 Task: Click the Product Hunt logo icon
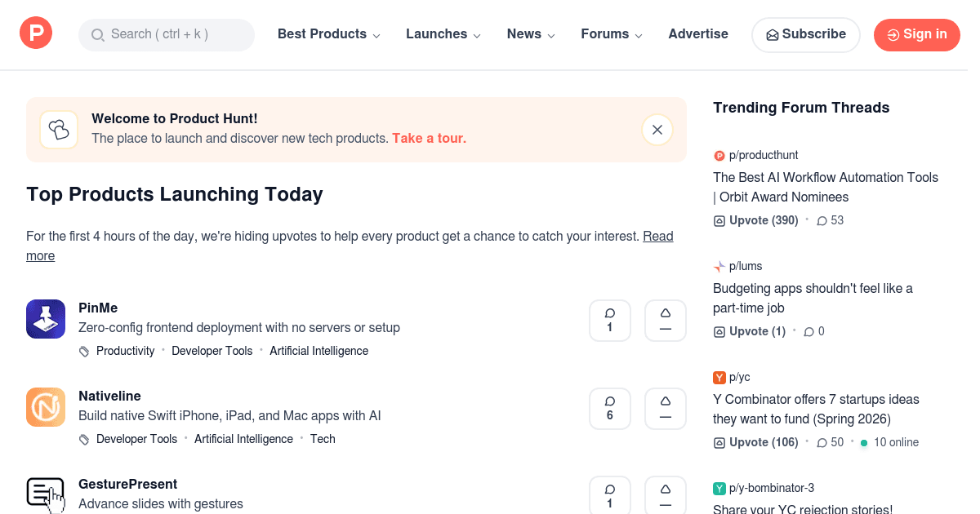point(35,33)
